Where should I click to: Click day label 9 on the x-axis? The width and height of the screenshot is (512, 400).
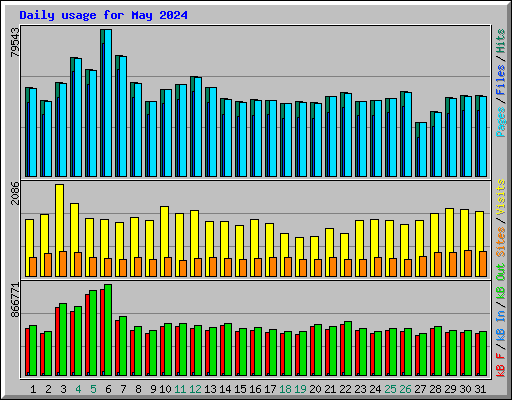(153, 389)
